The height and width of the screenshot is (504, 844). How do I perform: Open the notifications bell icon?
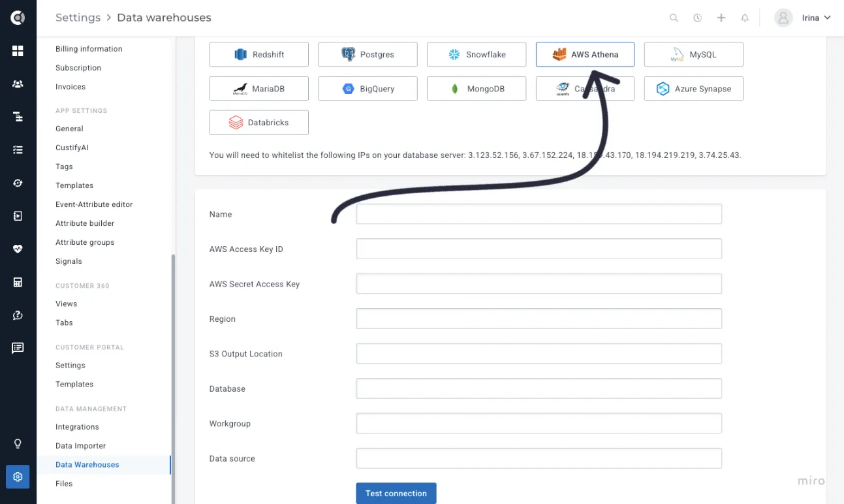click(x=745, y=18)
